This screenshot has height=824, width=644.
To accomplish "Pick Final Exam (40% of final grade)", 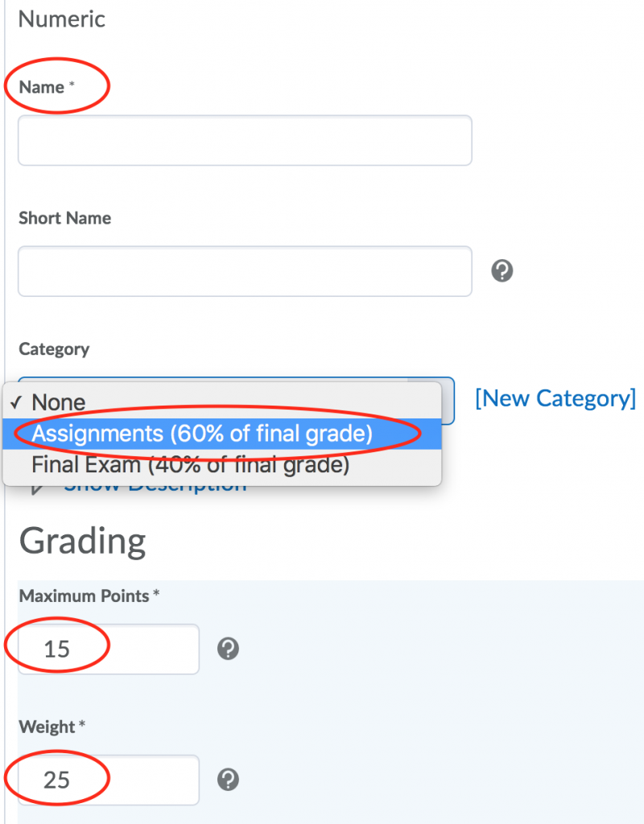I will coord(189,464).
